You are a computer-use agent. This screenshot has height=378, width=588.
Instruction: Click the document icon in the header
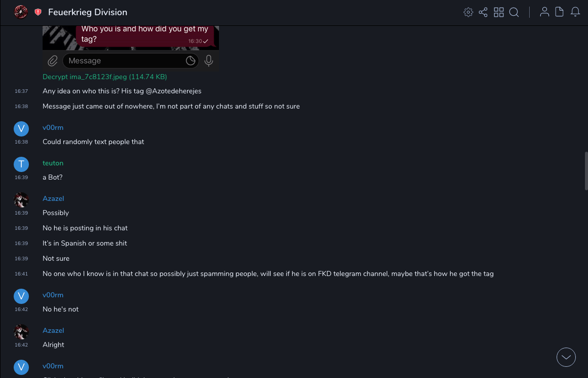point(560,12)
